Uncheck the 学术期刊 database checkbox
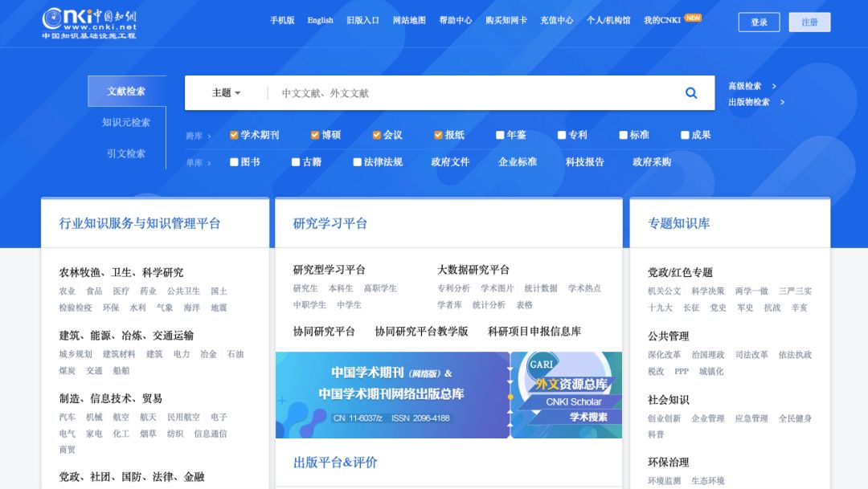Screen dimensions: 868x489 click(233, 135)
